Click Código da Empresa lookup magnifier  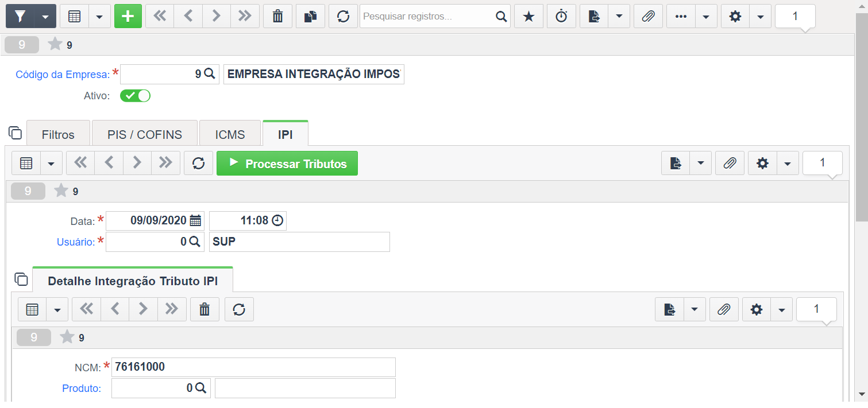point(210,74)
